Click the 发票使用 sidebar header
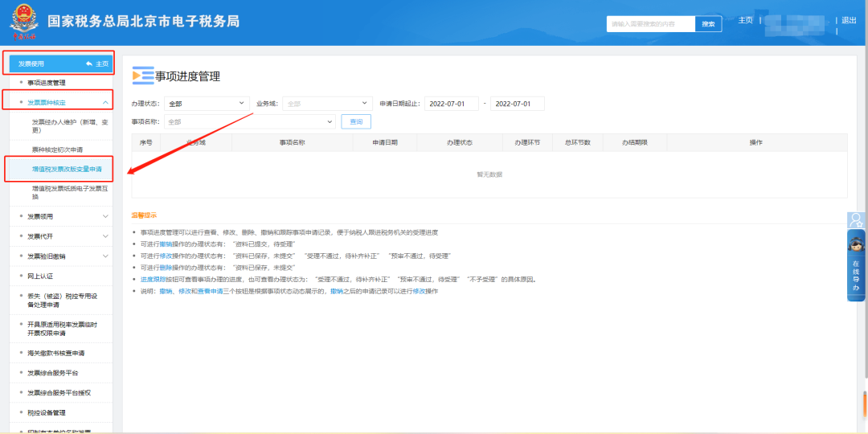The image size is (868, 434). point(61,63)
